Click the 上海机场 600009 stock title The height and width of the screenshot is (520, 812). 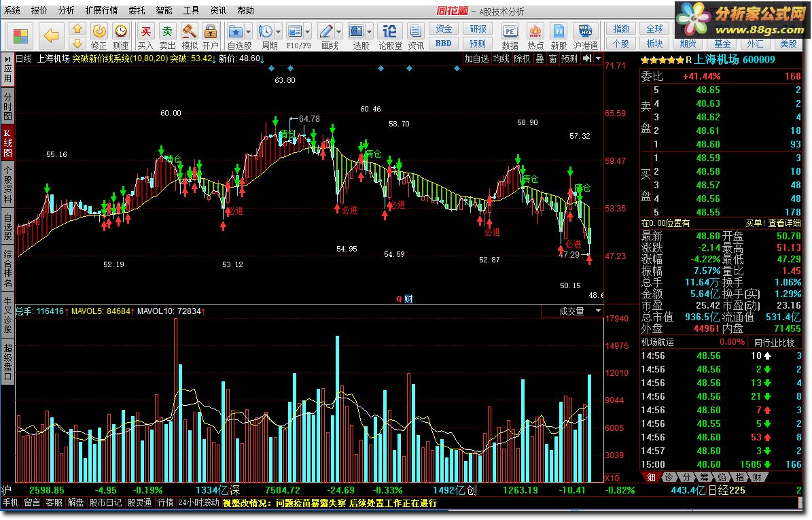point(734,60)
